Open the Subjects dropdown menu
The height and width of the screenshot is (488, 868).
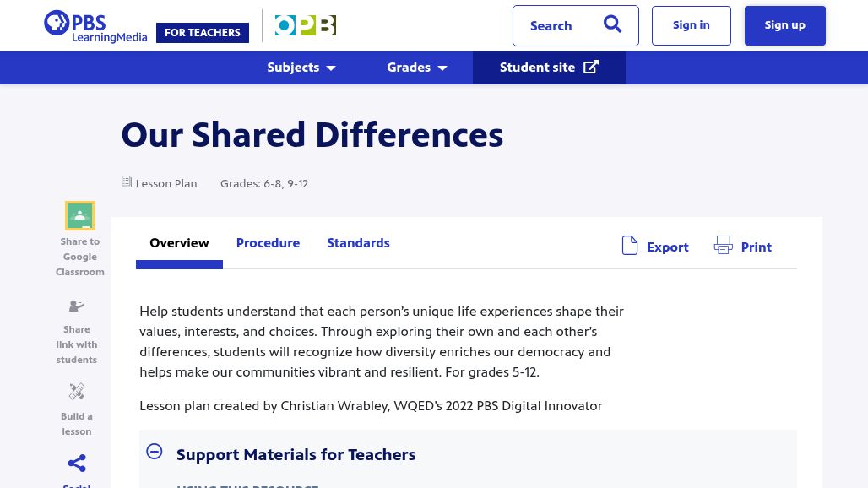[x=301, y=68]
